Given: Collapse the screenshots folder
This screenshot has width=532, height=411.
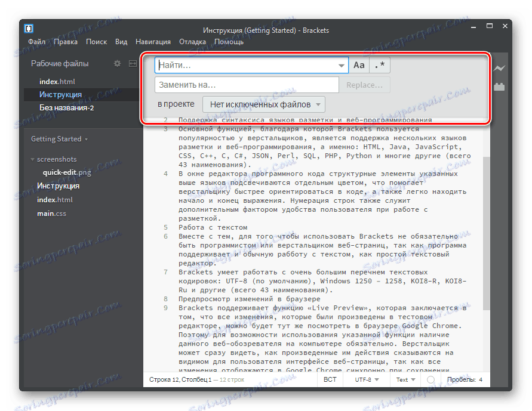Looking at the screenshot, I should tap(33, 159).
